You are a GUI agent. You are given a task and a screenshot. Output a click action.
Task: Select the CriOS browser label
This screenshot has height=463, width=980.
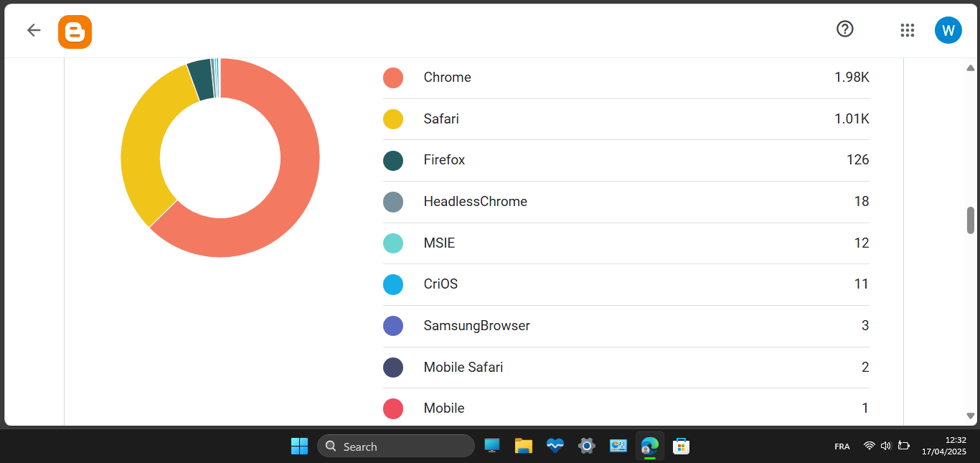(440, 284)
